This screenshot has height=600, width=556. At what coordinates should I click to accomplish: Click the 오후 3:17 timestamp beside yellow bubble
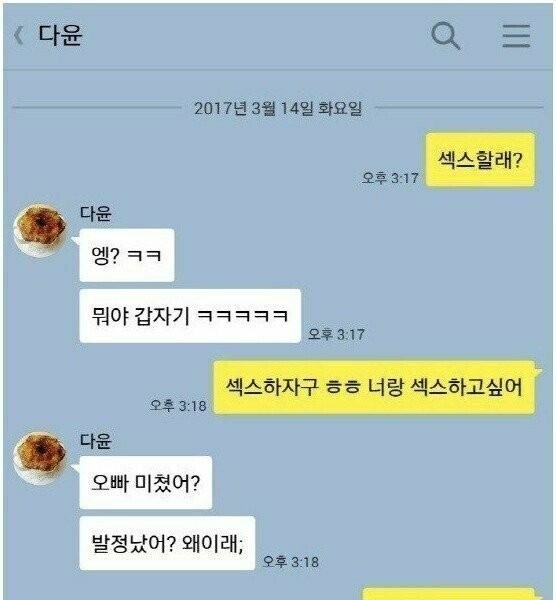pos(390,178)
